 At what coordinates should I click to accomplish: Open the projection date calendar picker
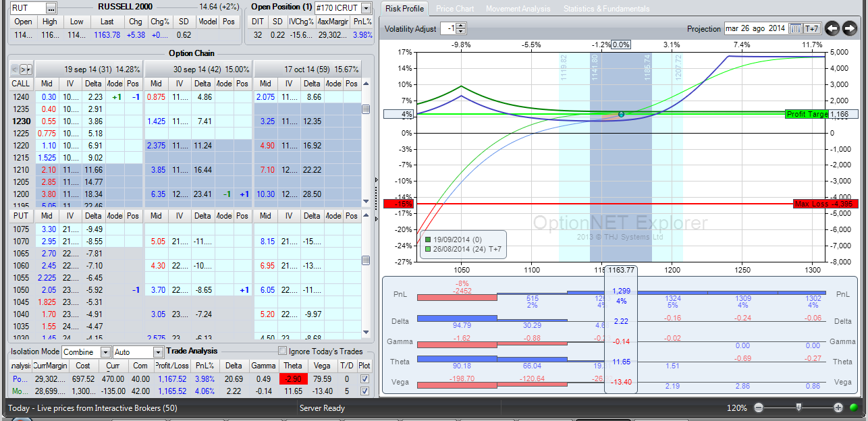click(x=795, y=28)
